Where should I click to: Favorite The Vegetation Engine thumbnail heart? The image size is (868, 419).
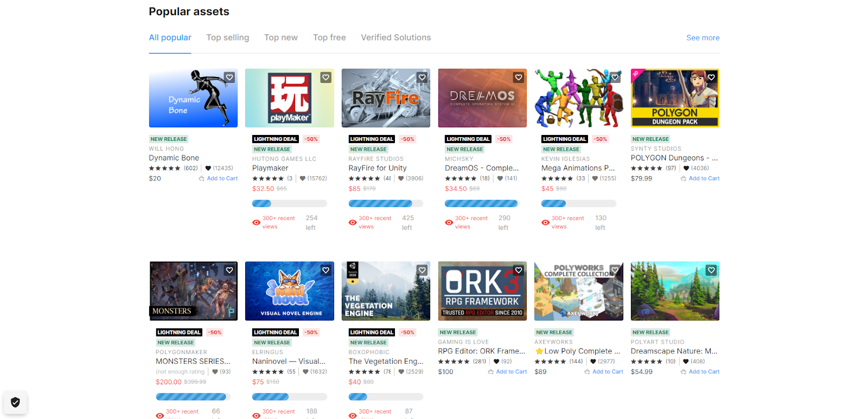422,270
